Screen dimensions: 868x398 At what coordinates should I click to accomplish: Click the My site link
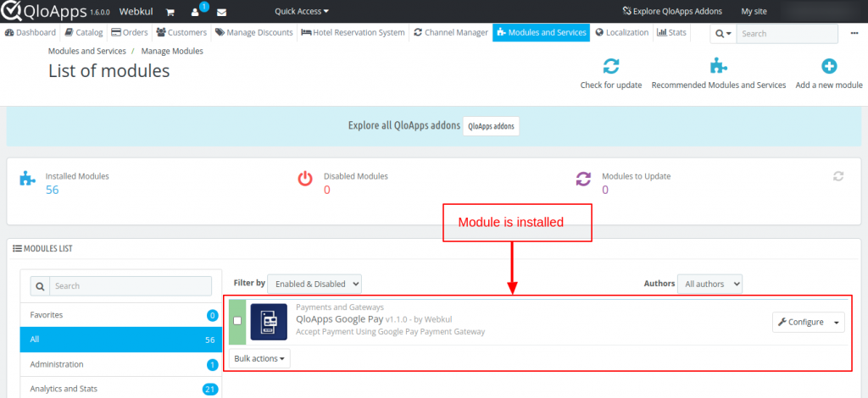click(754, 11)
